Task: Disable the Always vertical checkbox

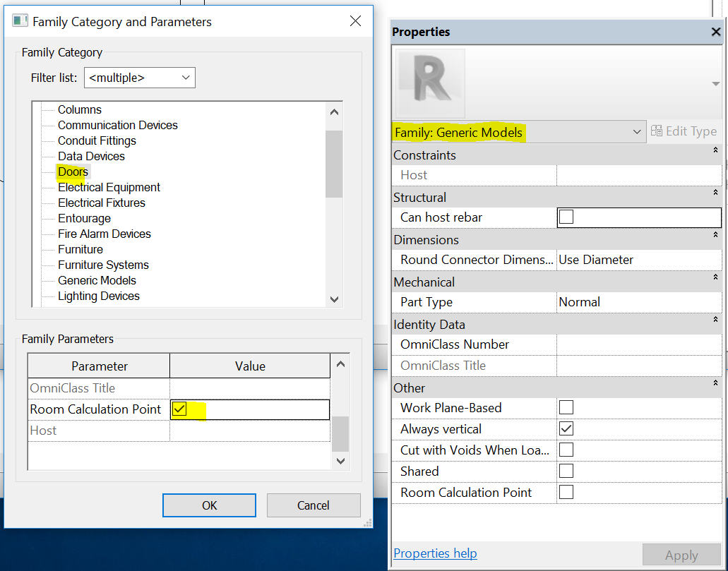Action: (566, 428)
